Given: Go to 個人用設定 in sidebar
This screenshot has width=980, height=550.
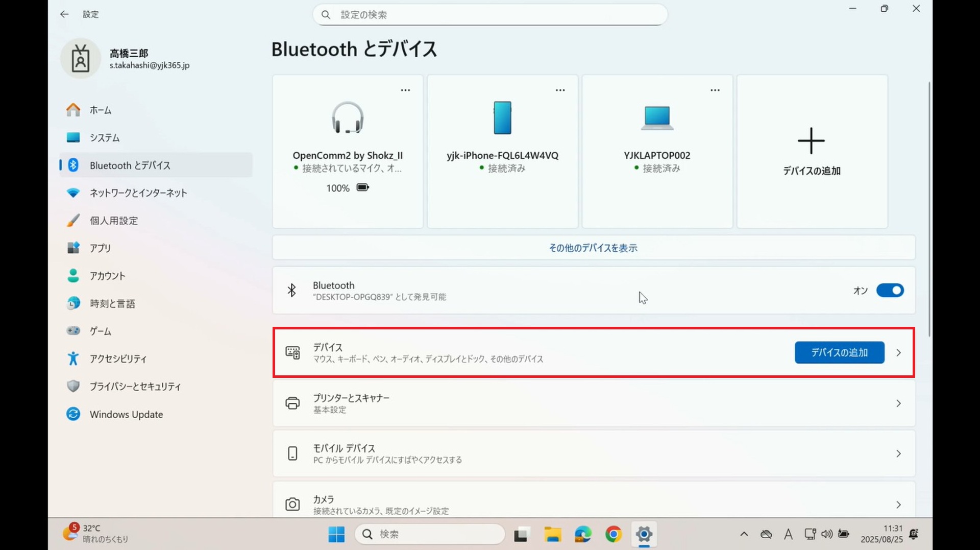Looking at the screenshot, I should 114,221.
